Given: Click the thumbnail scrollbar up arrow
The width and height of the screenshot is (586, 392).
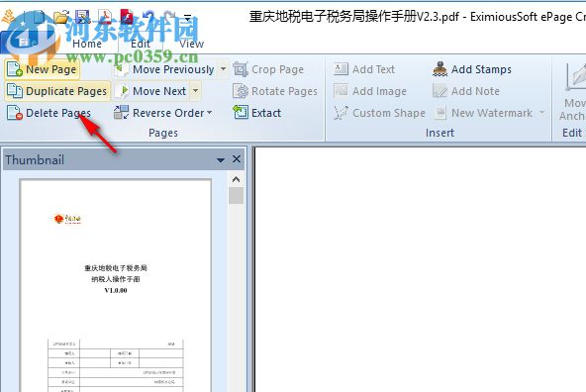Looking at the screenshot, I should click(x=236, y=179).
